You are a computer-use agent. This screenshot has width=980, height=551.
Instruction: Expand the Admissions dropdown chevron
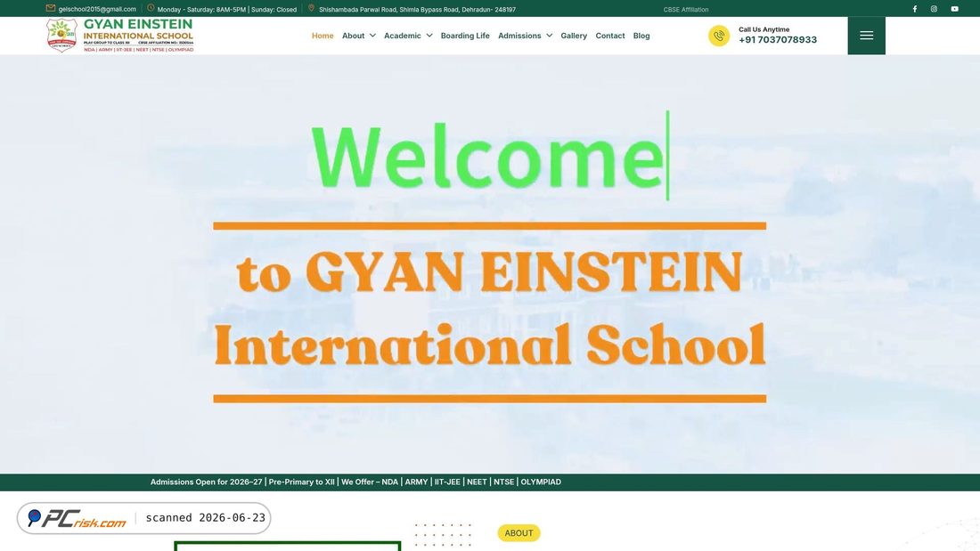point(550,36)
